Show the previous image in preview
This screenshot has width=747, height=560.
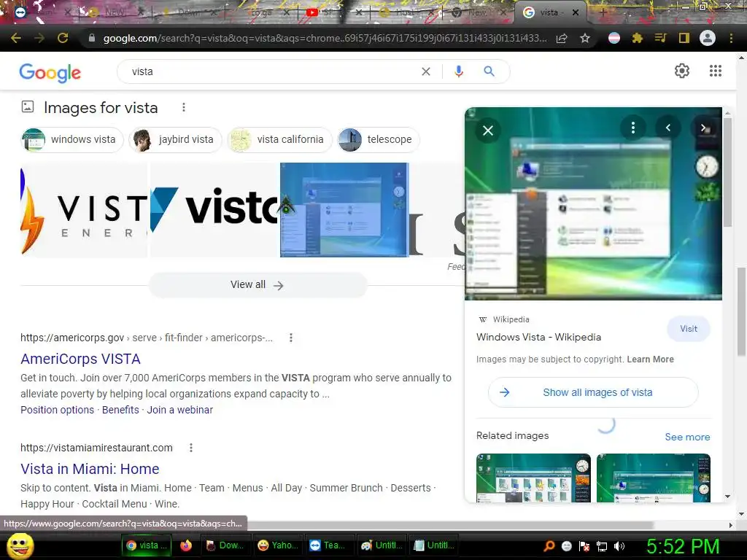click(668, 128)
